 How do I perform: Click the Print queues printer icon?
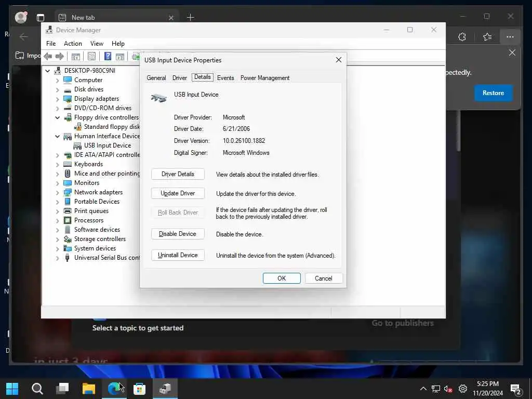click(68, 211)
